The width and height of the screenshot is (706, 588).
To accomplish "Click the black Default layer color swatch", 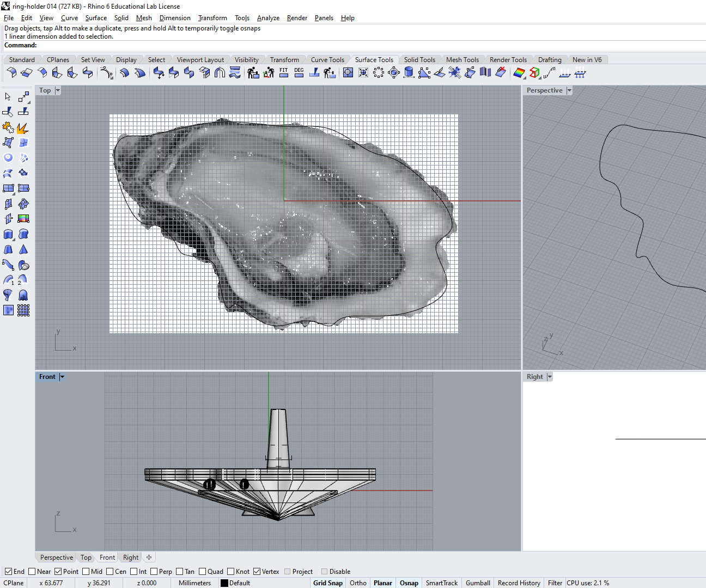I will click(224, 583).
